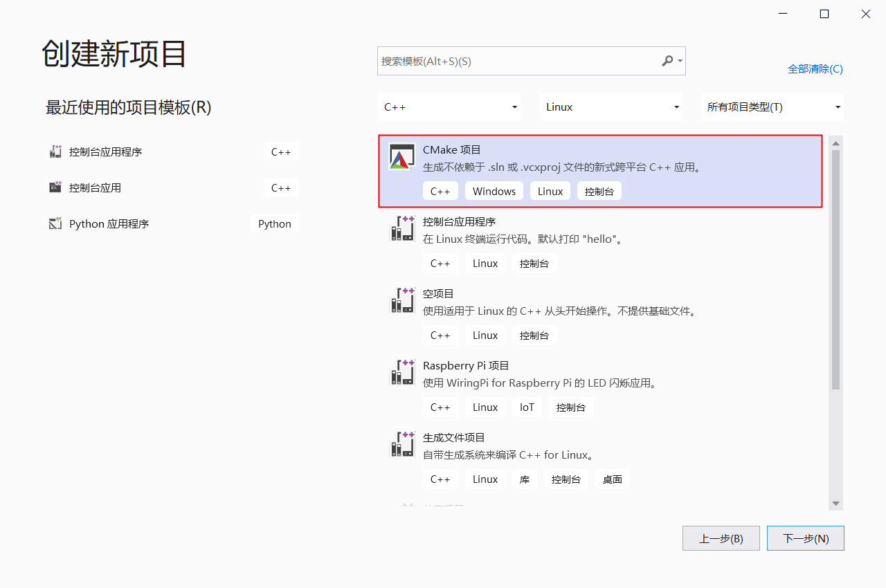
Task: Click the 控制台应用程序 "hello" description text
Action: pyautogui.click(x=524, y=239)
